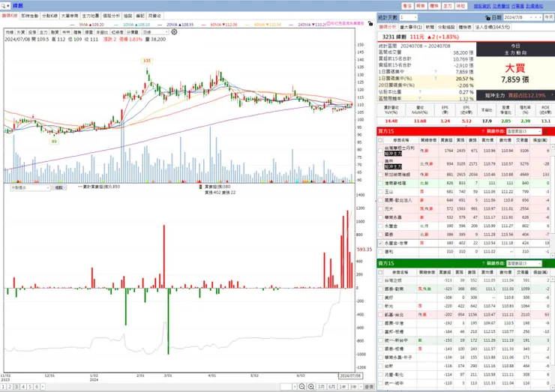Select the 1年 range button
This screenshot has height=392, width=555.
(342, 387)
